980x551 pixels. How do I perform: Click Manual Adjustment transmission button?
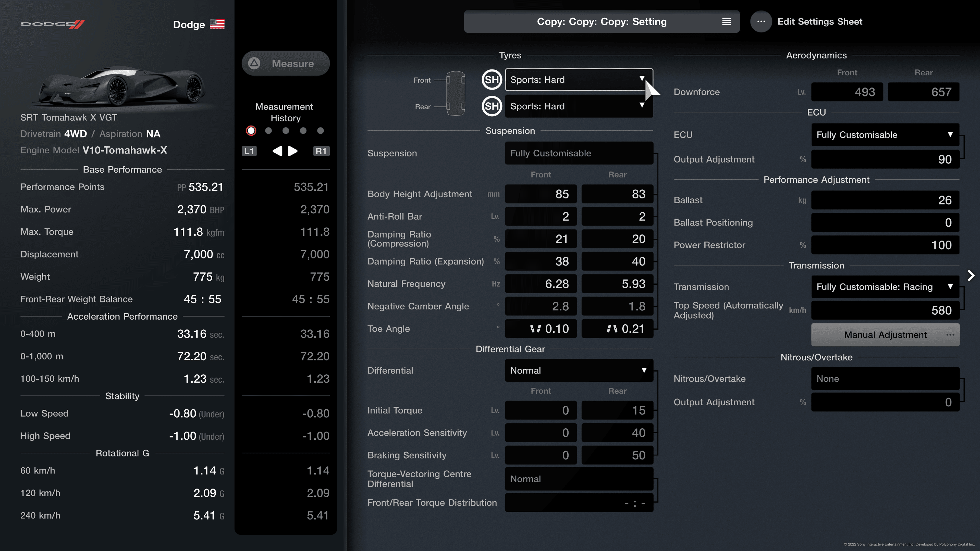click(885, 335)
